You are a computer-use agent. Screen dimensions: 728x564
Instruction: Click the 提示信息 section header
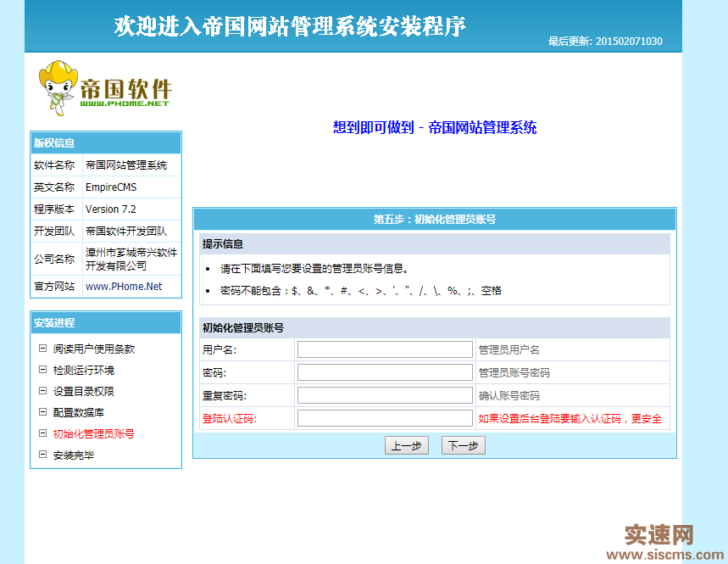point(435,244)
